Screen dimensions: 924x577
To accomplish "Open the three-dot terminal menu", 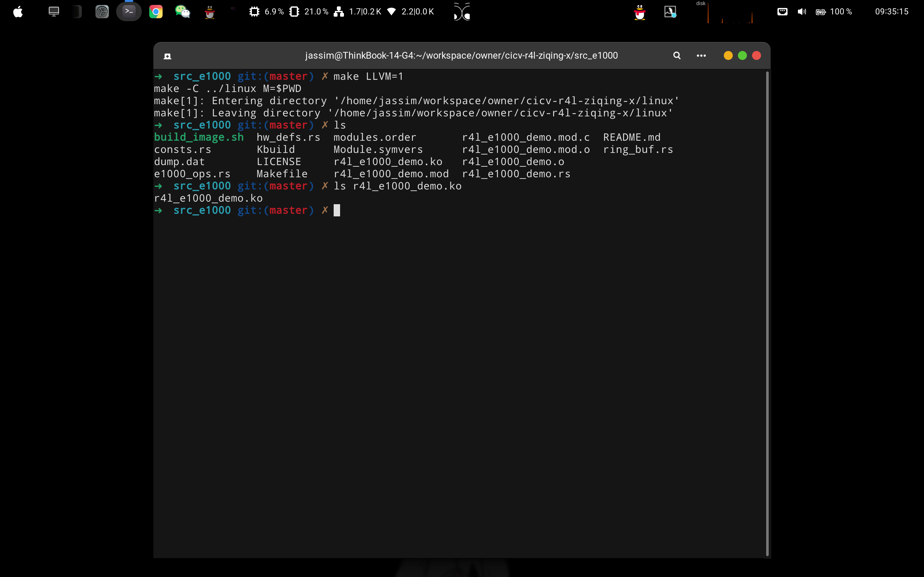I will (x=701, y=56).
